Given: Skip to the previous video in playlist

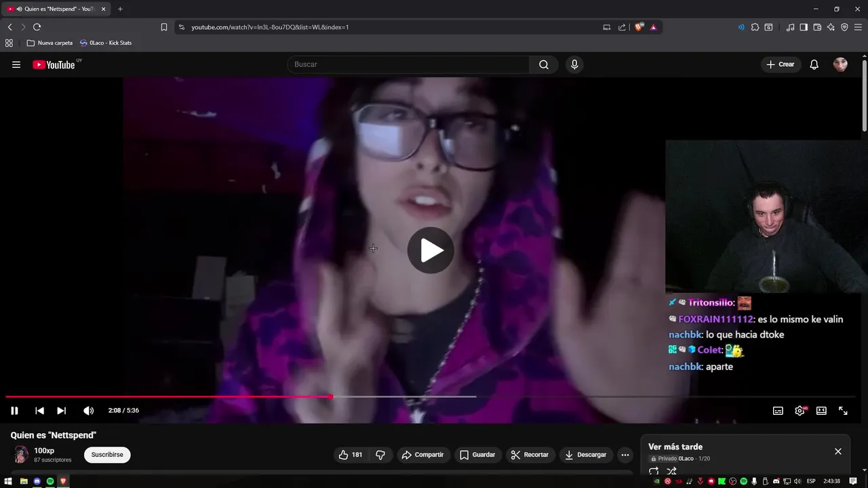Looking at the screenshot, I should 39,411.
